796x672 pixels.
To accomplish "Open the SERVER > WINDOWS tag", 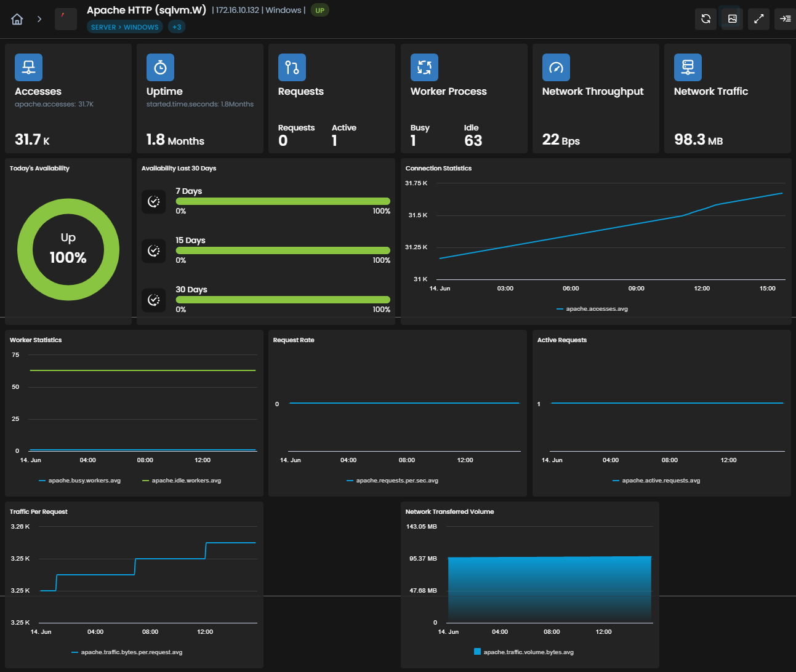I will click(125, 27).
